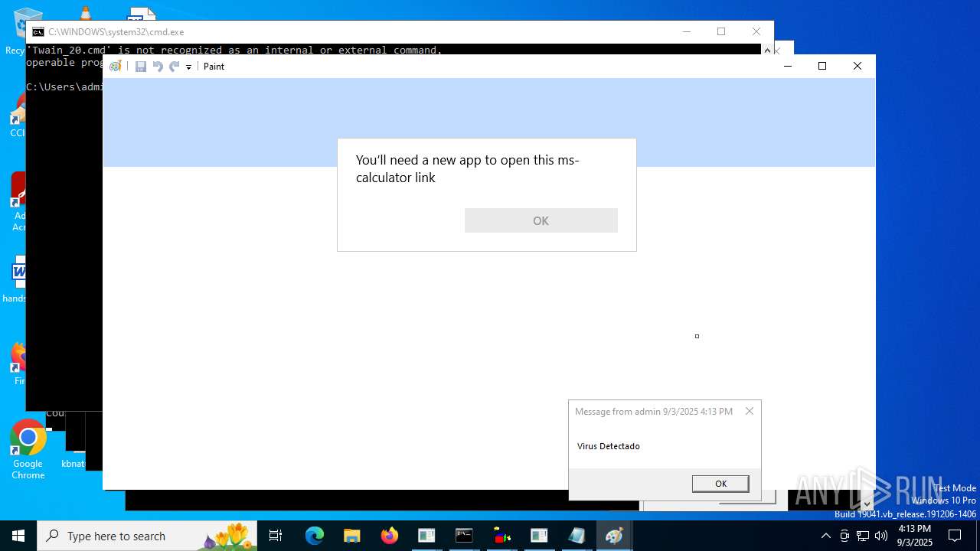The image size is (980, 551).
Task: Launch Microsoft Edge from the taskbar
Action: (x=315, y=536)
